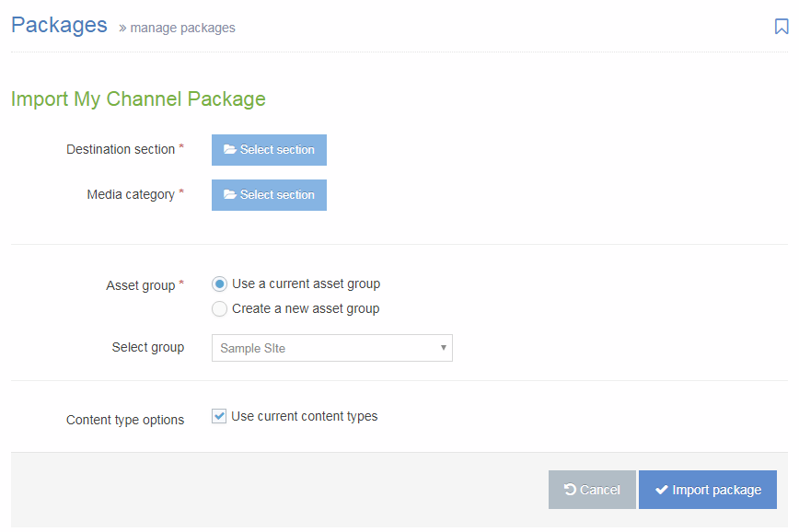
Task: Click the folder icon on the Destination section button
Action: [230, 150]
